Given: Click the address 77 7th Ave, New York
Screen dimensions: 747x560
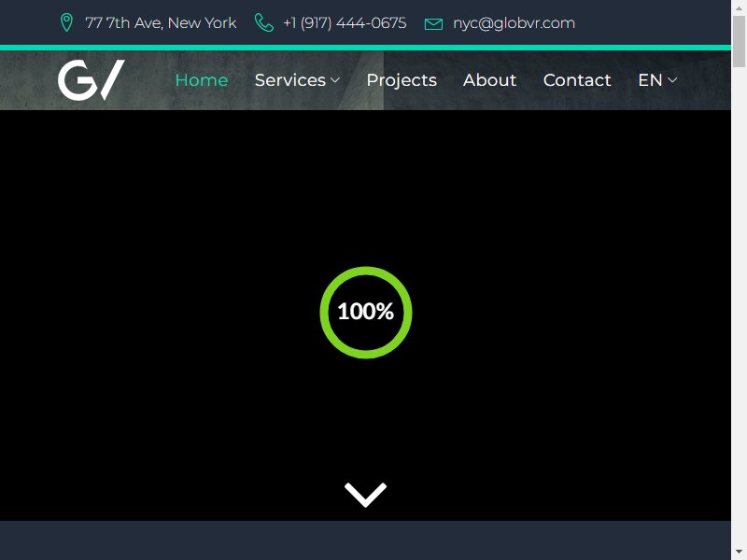Looking at the screenshot, I should [x=161, y=22].
